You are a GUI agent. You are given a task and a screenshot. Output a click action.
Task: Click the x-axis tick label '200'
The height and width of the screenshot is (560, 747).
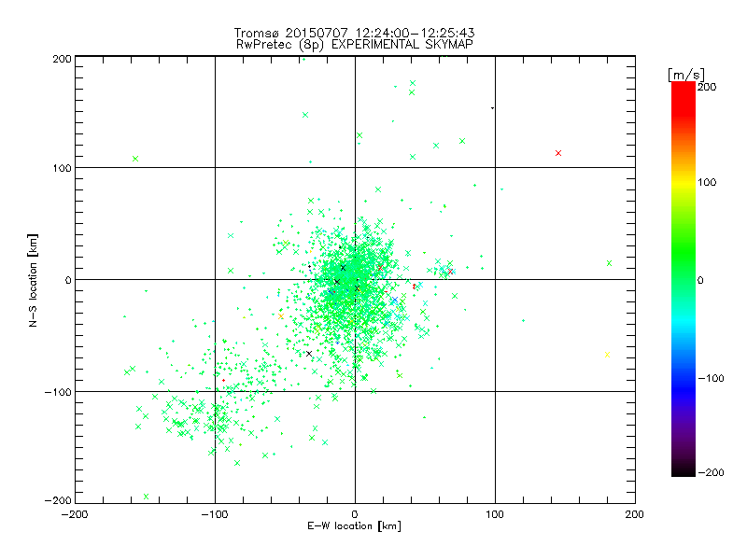click(635, 514)
